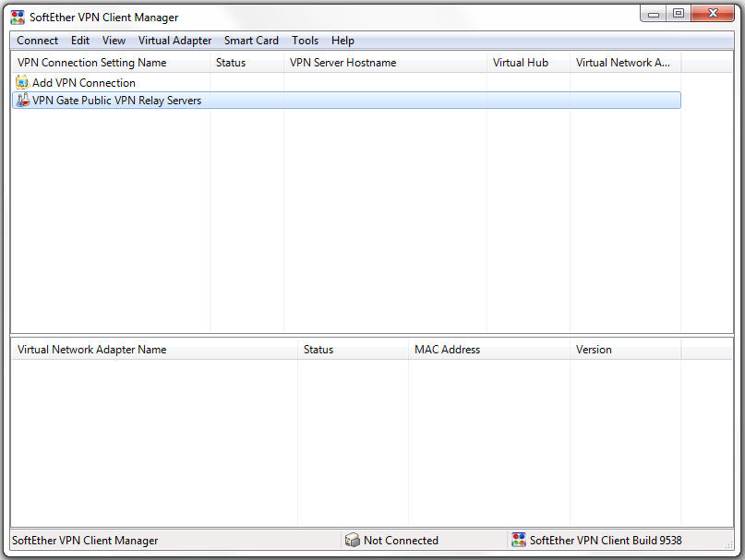745x560 pixels.
Task: Sort by Virtual Network Adapter Name column
Action: point(154,349)
